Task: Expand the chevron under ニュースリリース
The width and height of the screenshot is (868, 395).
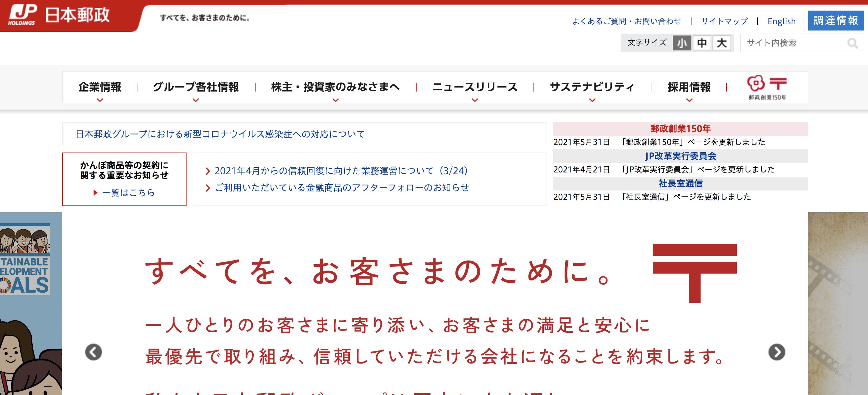Action: pyautogui.click(x=475, y=100)
